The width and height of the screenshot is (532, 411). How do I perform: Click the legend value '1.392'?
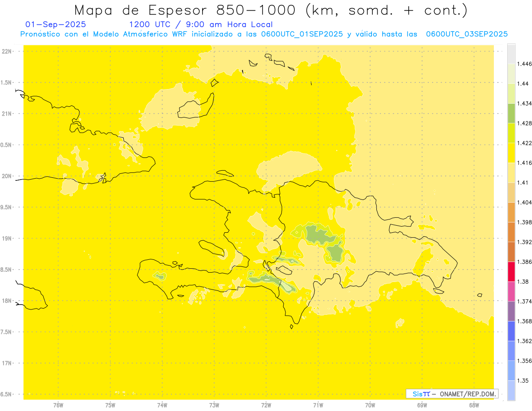click(524, 242)
